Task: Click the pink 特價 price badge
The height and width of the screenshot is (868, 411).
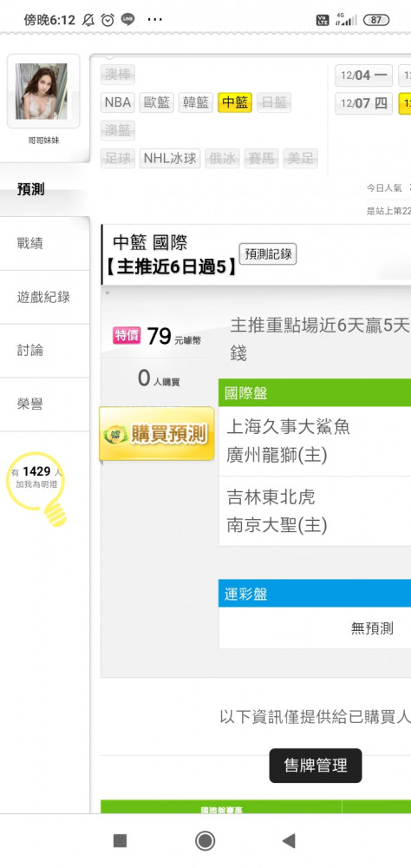Action: click(x=127, y=335)
